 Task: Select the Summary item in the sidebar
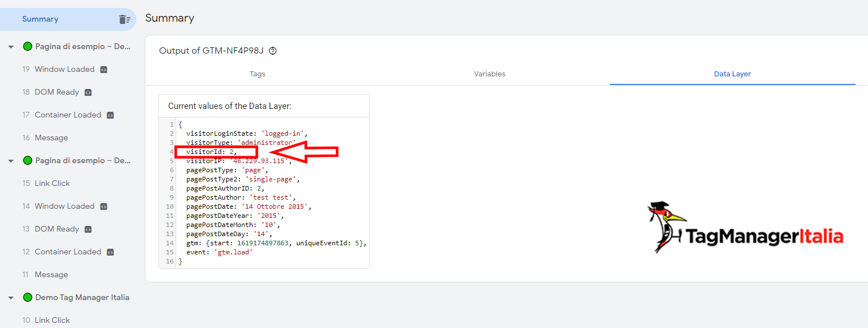40,19
